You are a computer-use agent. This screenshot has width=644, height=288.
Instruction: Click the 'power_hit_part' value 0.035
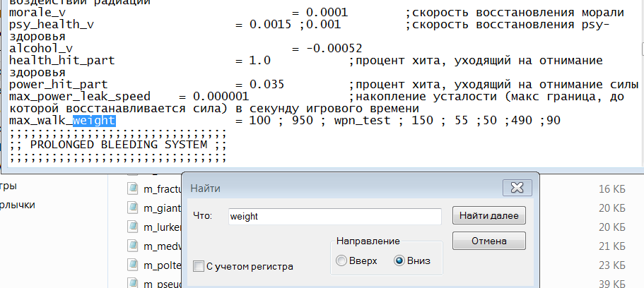tap(267, 85)
